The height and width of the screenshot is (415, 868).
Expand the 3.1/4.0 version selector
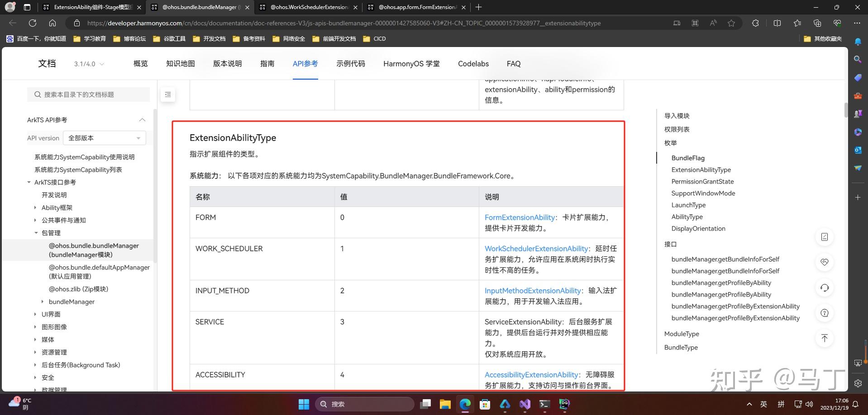[x=90, y=64]
